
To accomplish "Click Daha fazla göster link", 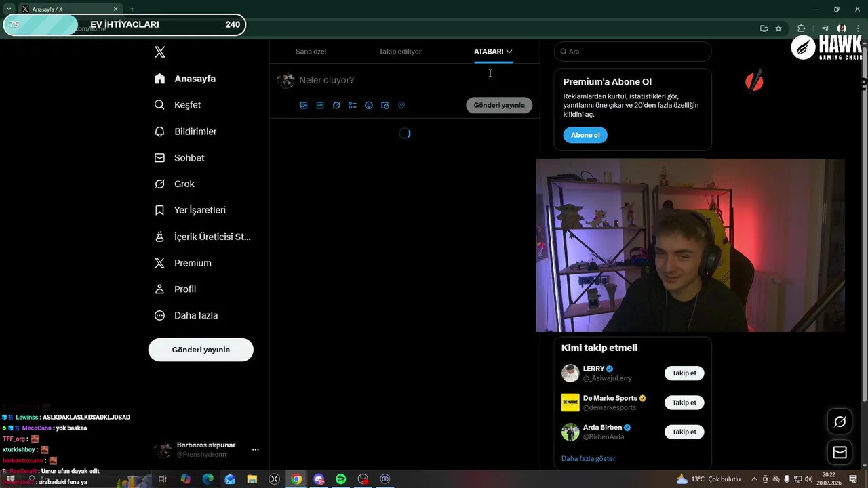I will [589, 459].
